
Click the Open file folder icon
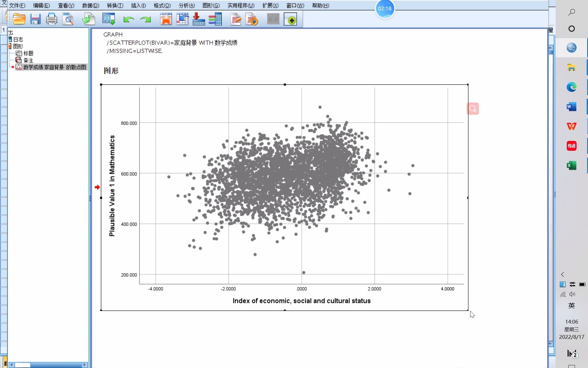pos(19,19)
